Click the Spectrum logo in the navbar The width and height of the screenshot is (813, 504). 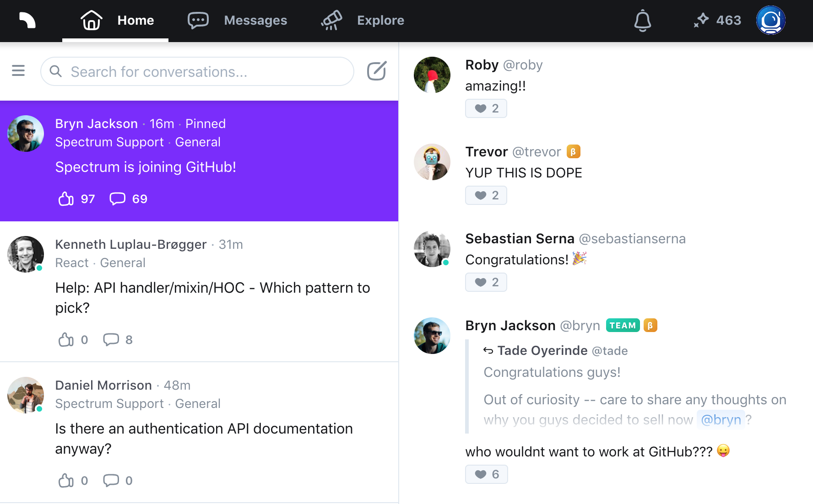[27, 20]
